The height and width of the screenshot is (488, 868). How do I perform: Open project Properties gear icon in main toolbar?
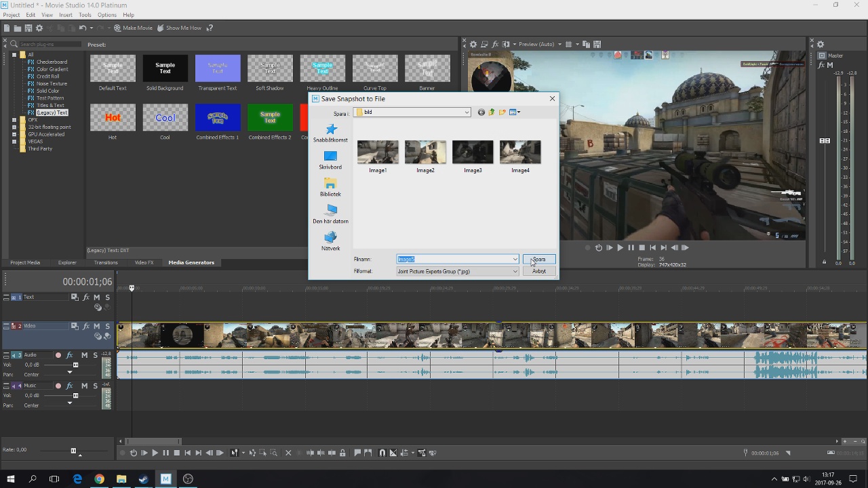pyautogui.click(x=39, y=28)
